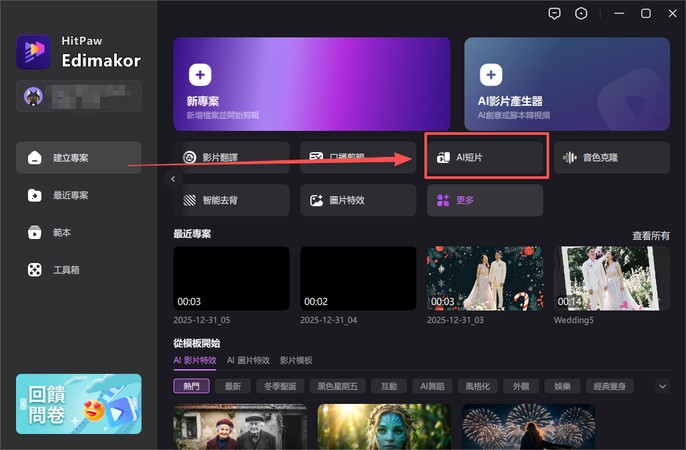This screenshot has width=686, height=450.
Task: Open project 2025-12-31_04 thumbnail
Action: coord(358,278)
